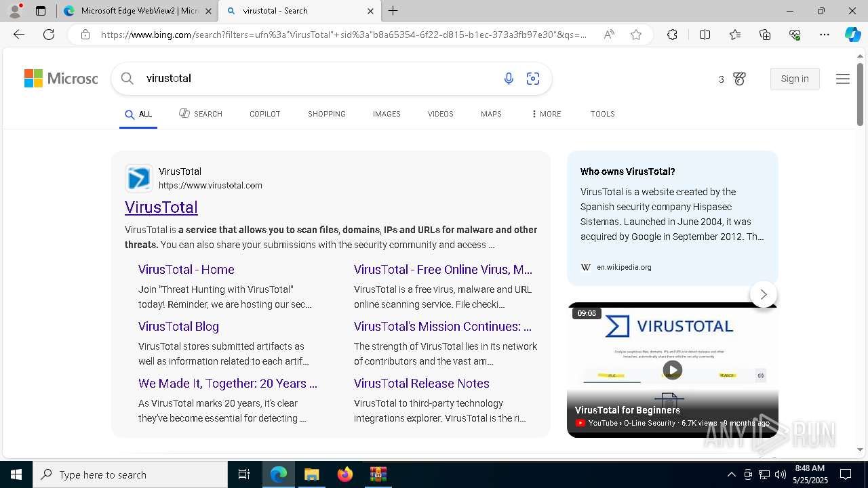Image resolution: width=868 pixels, height=488 pixels.
Task: Open VirusTotal Blog sublink
Action: [178, 327]
